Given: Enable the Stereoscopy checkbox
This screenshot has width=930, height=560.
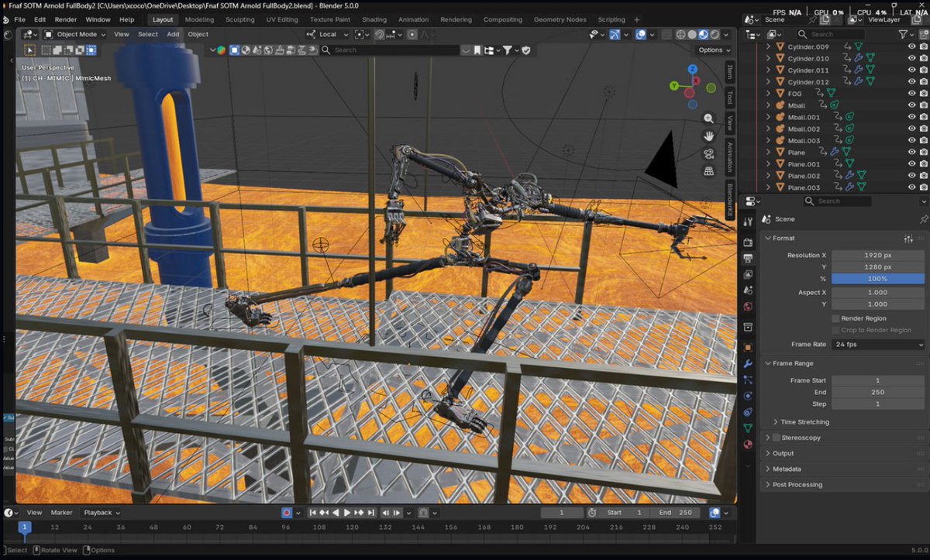Looking at the screenshot, I should (777, 438).
